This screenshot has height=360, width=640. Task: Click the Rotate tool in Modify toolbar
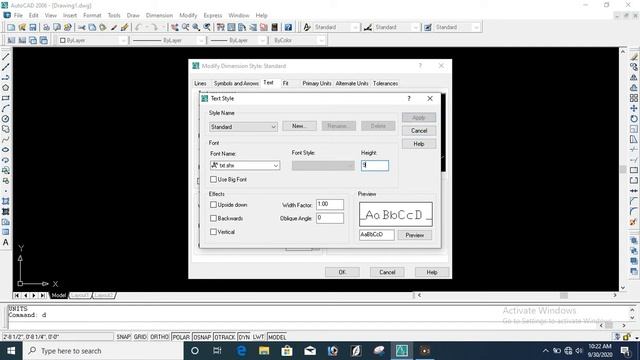(633, 119)
